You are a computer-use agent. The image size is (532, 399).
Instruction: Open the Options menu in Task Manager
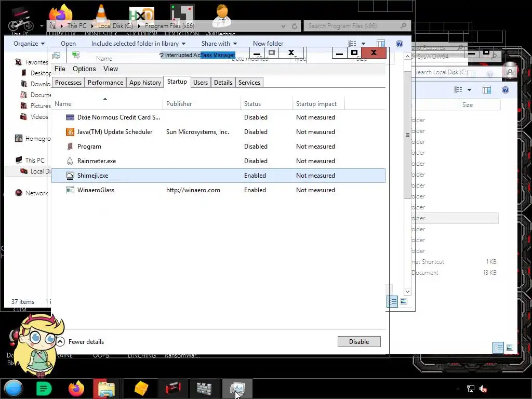[x=84, y=69]
